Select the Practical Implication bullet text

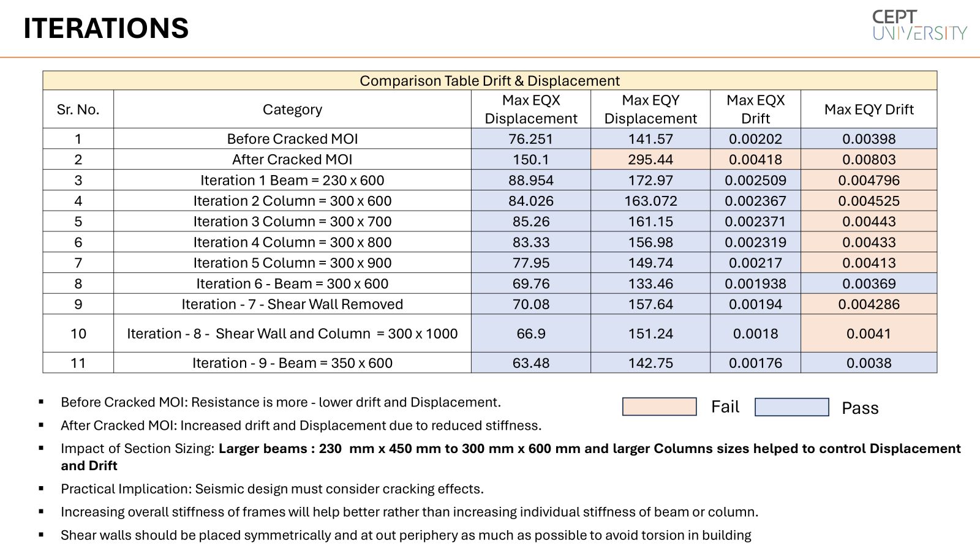pos(272,489)
